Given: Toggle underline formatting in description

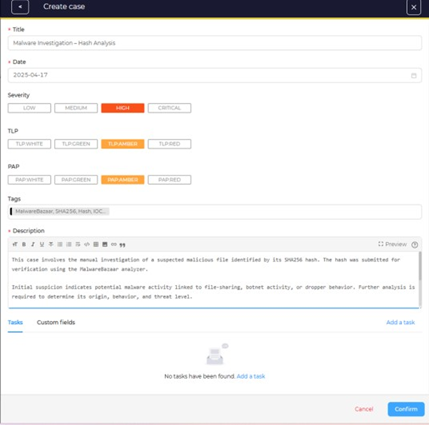Looking at the screenshot, I should pos(42,244).
